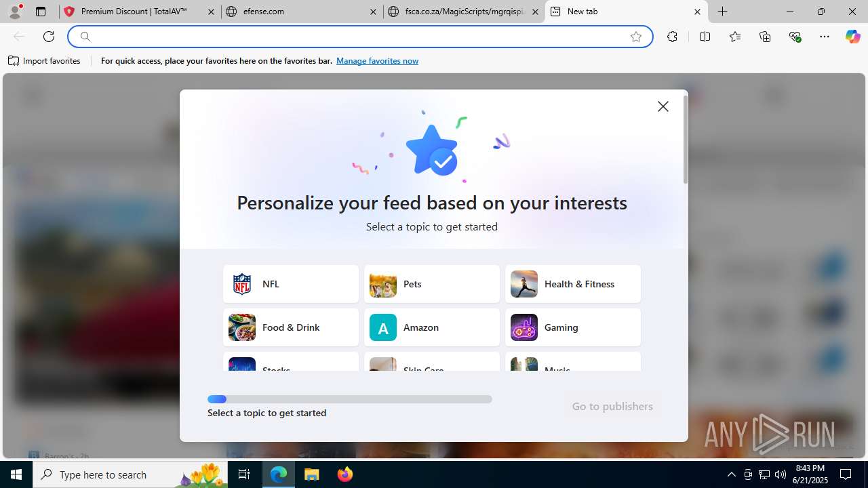Close the New tab tab
This screenshot has height=488, width=868.
(697, 12)
